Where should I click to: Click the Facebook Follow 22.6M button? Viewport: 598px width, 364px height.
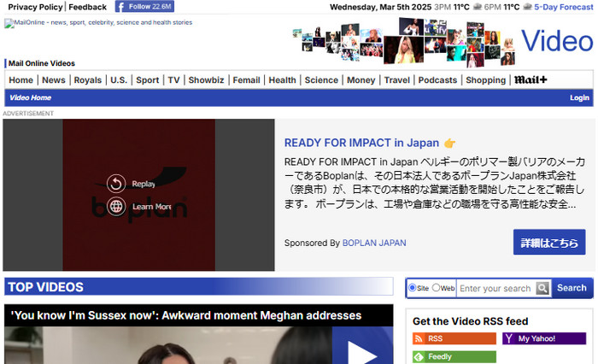click(144, 7)
